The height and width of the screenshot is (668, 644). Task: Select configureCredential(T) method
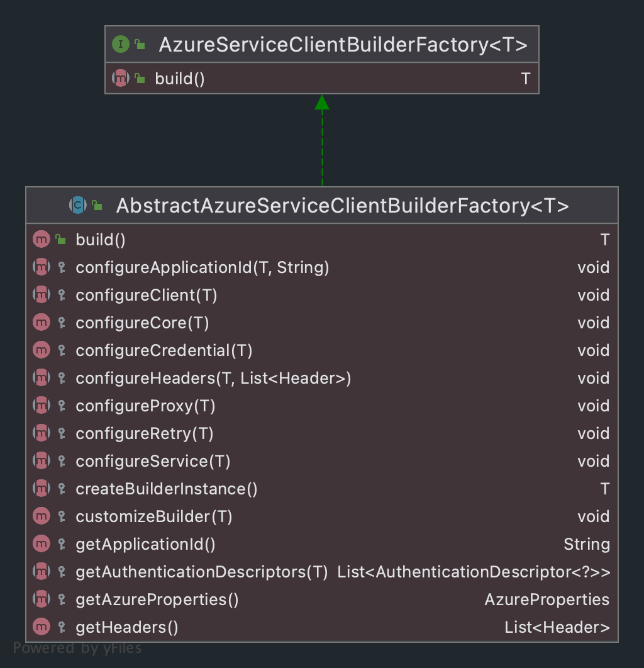[x=164, y=350]
